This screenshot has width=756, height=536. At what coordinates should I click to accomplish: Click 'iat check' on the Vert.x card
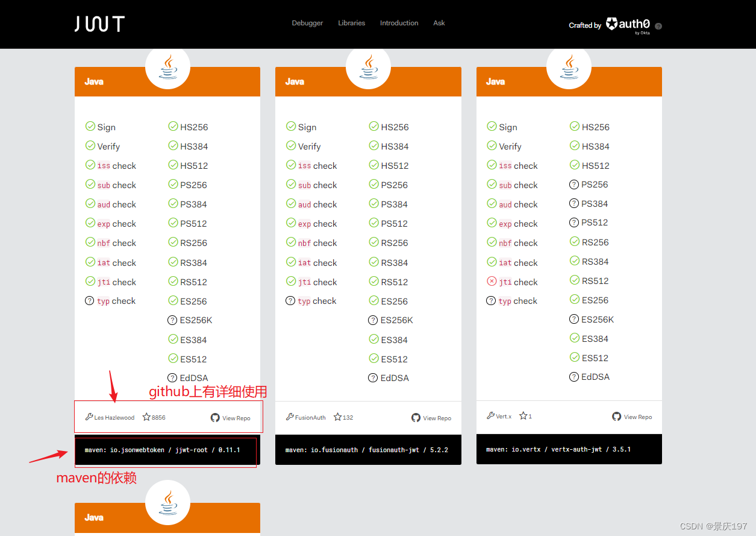(x=518, y=262)
